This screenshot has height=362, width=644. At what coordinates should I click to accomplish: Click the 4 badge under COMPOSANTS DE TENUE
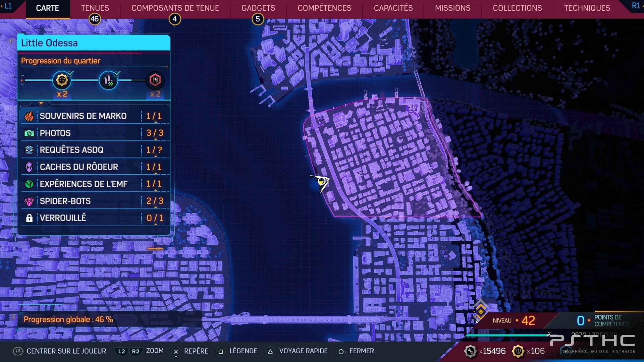coord(175,19)
